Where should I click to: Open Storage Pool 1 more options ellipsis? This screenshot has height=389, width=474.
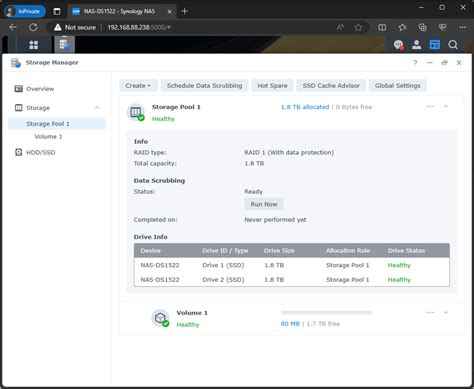point(430,107)
